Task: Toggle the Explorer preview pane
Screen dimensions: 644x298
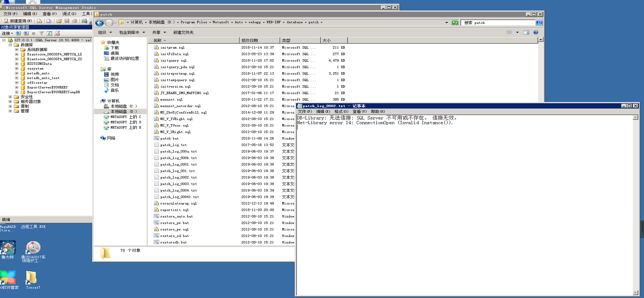Action: (526, 32)
